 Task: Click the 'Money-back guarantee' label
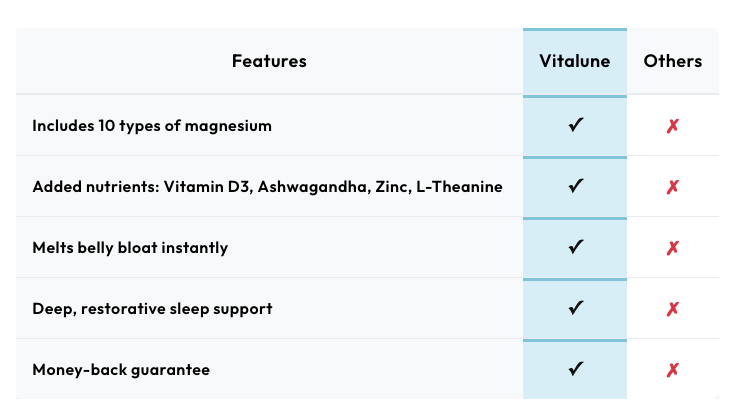click(x=121, y=370)
